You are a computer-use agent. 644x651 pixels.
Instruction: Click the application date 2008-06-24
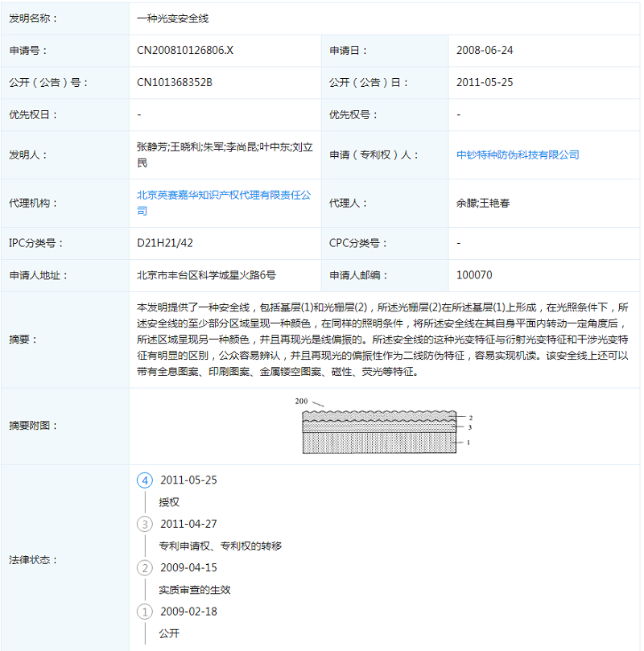click(485, 50)
